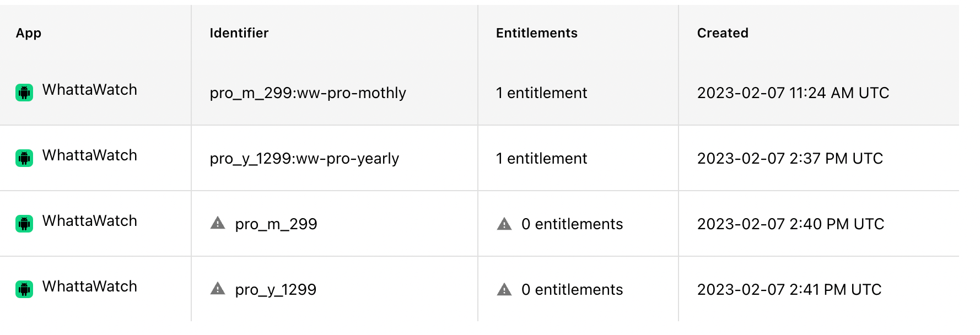Click entitlements warning icon in pro_m_299 row
The width and height of the screenshot is (980, 335).
pos(504,224)
